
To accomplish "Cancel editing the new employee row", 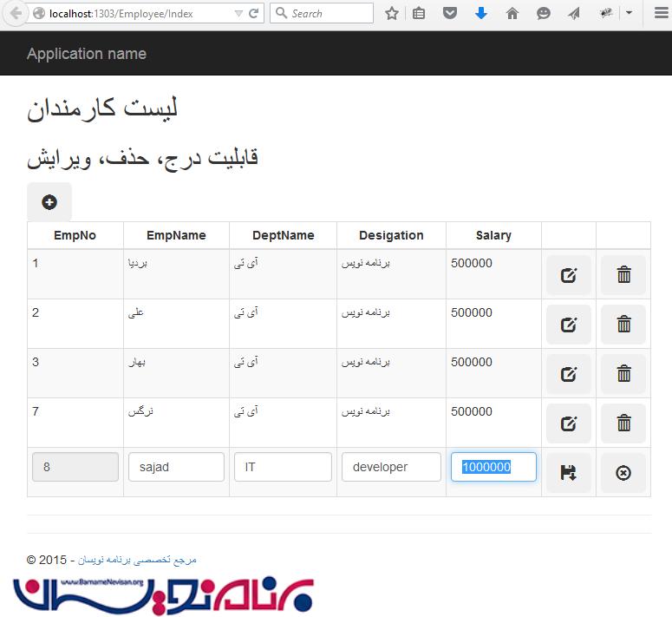I will [x=623, y=473].
